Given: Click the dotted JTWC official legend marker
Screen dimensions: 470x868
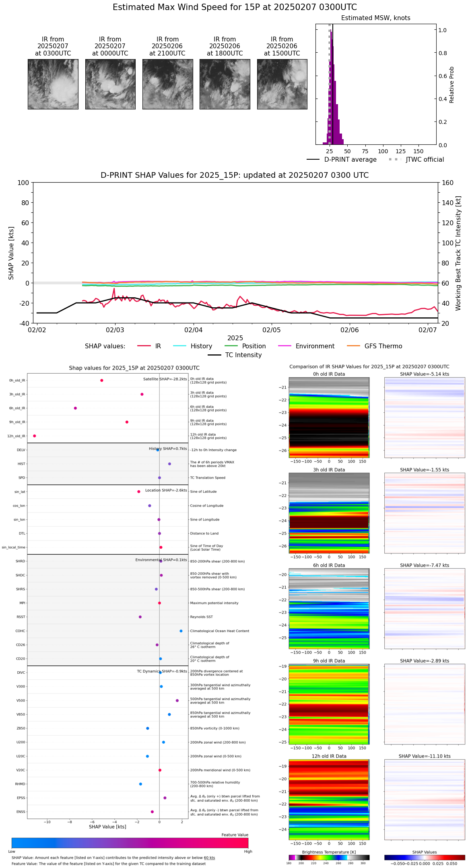Looking at the screenshot, I should coord(395,159).
